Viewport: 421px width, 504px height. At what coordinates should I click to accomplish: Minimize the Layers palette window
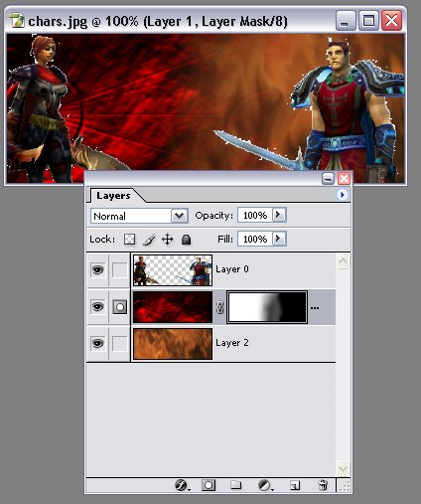pos(328,179)
